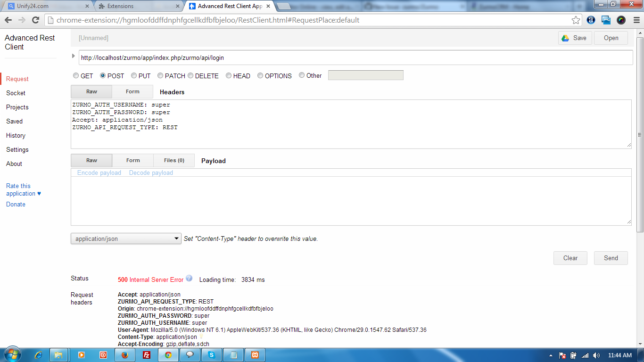644x362 pixels.
Task: Open FileZilla from the taskbar
Action: [x=146, y=355]
